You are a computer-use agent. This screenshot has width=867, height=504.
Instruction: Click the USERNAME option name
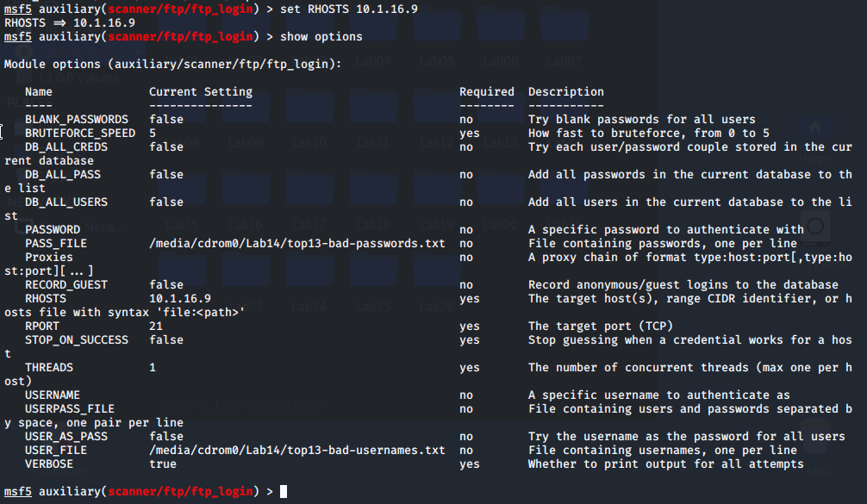point(53,395)
